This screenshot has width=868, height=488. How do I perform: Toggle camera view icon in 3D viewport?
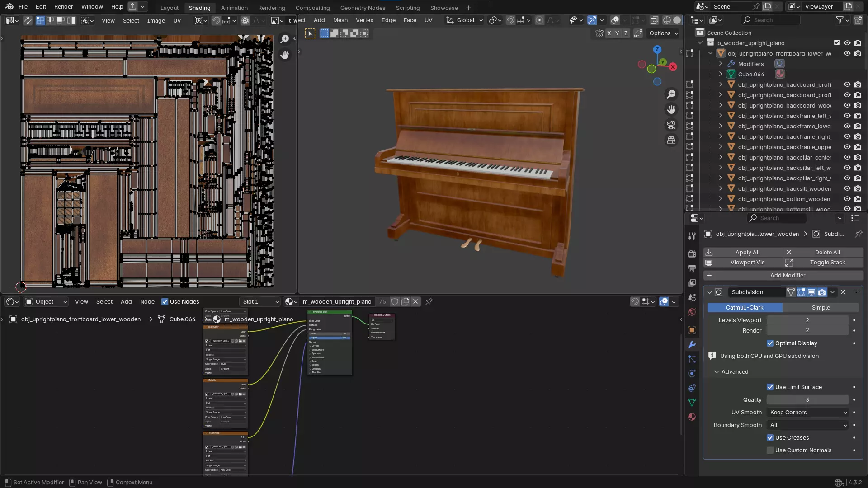click(671, 125)
